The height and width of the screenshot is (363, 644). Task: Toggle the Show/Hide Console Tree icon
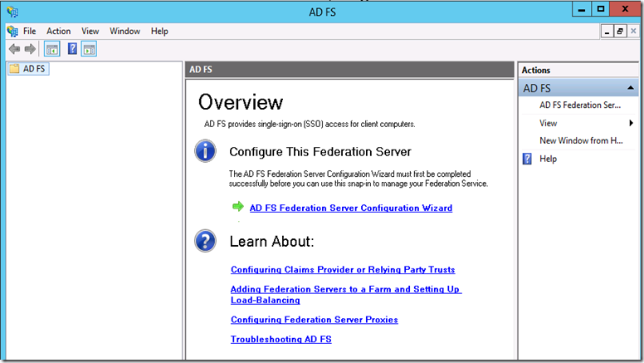click(x=52, y=49)
